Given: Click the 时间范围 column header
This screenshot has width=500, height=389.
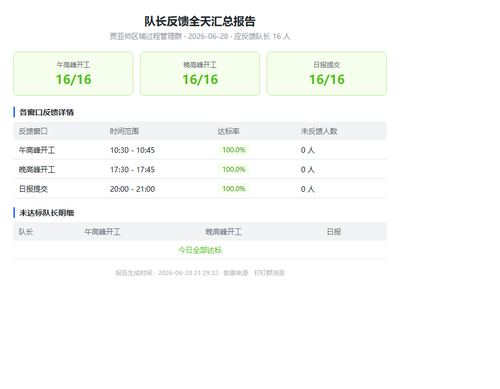Looking at the screenshot, I should 124,131.
